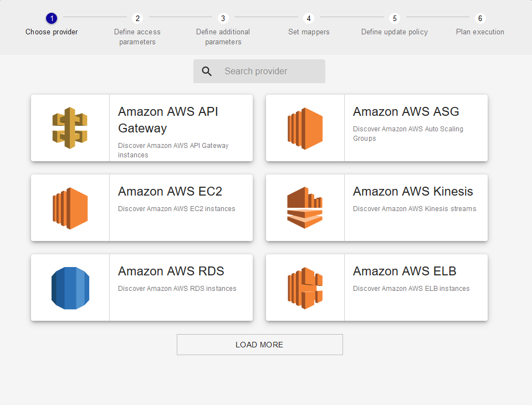Focus the Search provider input field

point(259,71)
